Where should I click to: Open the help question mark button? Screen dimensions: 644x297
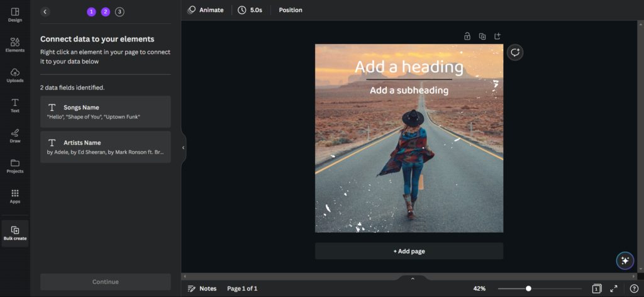pyautogui.click(x=634, y=288)
